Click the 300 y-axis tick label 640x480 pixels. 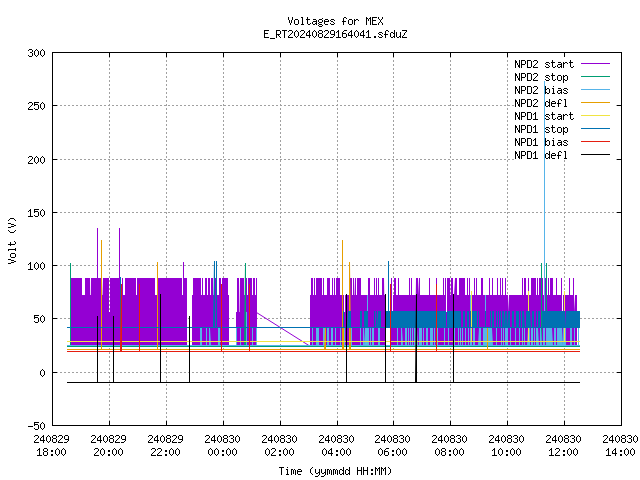pyautogui.click(x=36, y=53)
